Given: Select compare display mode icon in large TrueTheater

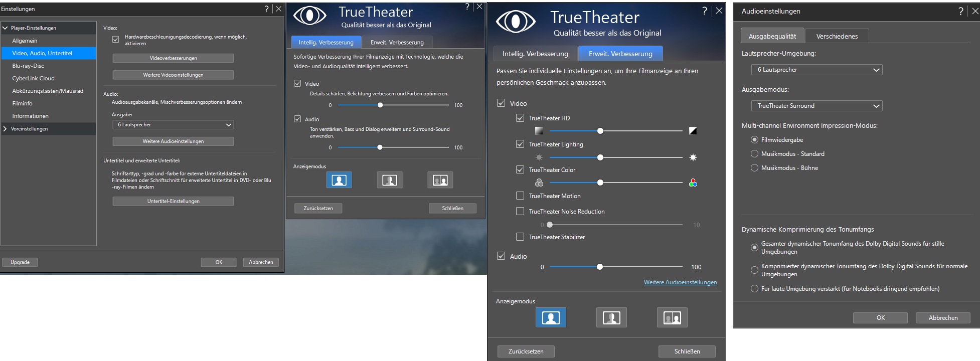Looking at the screenshot, I should (x=672, y=317).
